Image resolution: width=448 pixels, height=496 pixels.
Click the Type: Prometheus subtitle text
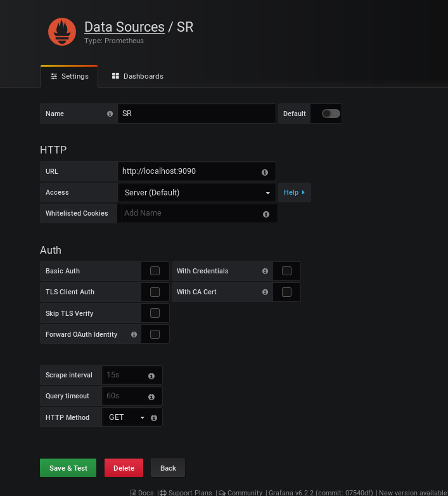point(113,41)
